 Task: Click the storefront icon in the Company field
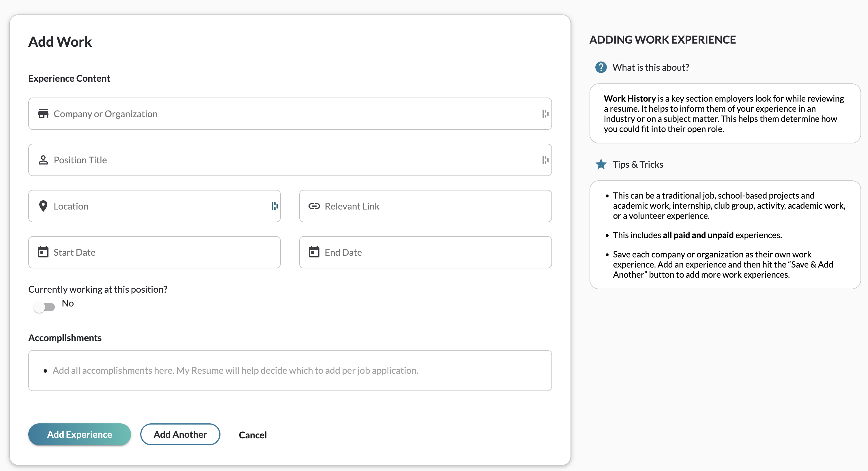tap(43, 114)
